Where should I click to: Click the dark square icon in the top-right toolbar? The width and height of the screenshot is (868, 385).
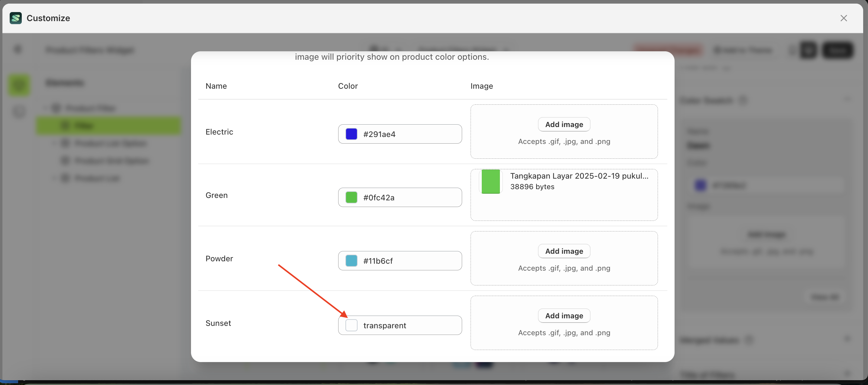tap(808, 50)
